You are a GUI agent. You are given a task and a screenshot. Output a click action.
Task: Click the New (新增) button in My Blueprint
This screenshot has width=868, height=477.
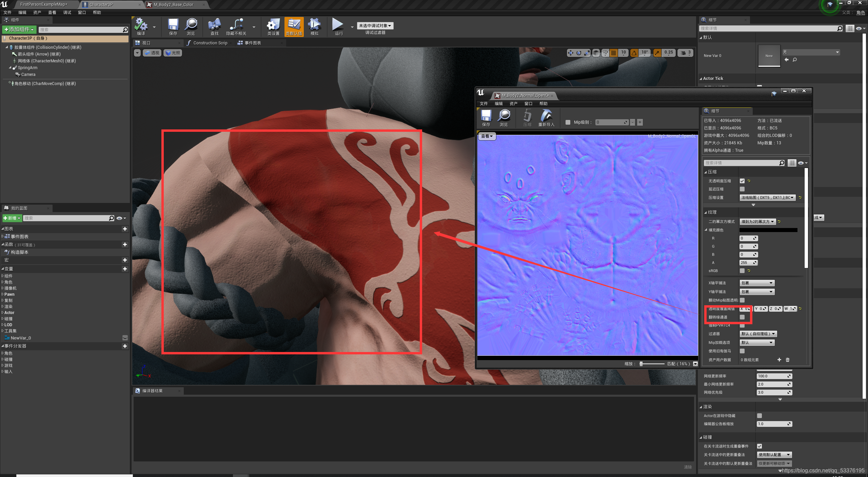pyautogui.click(x=12, y=218)
